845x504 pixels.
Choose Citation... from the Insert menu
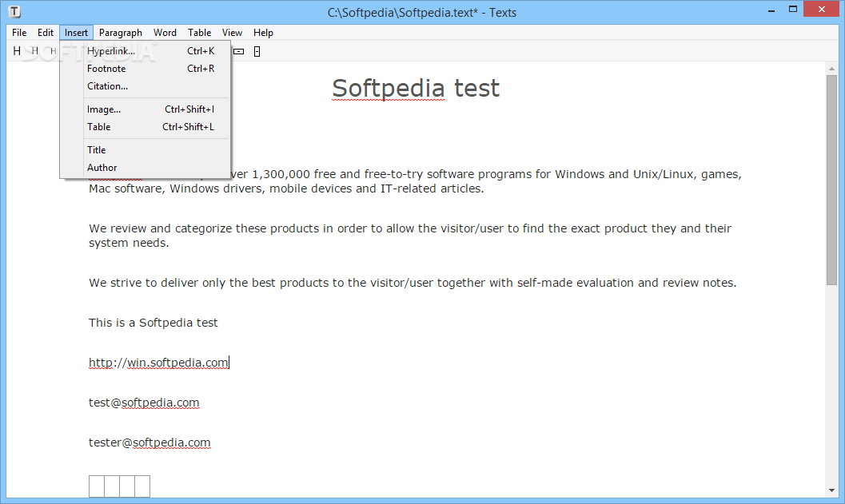click(x=145, y=86)
